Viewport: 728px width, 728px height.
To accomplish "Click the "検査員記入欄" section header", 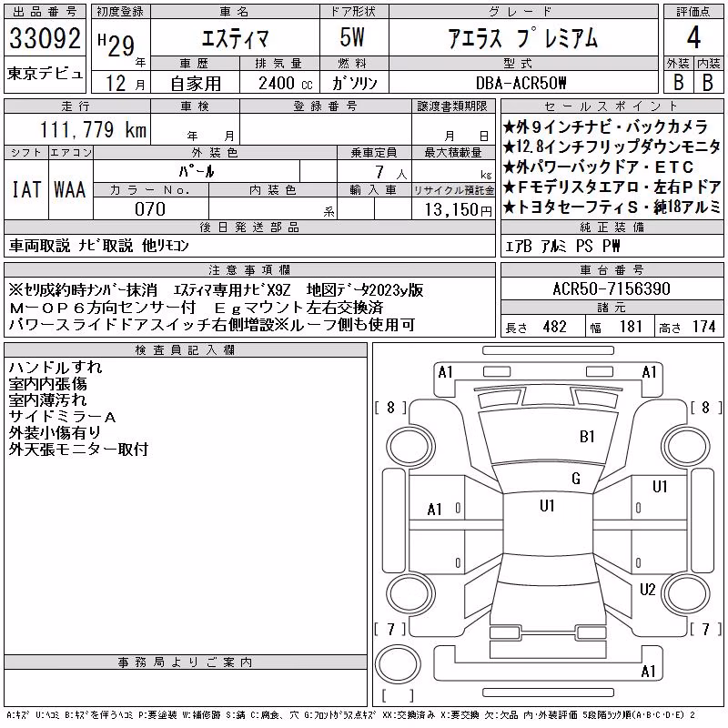I will tap(185, 349).
